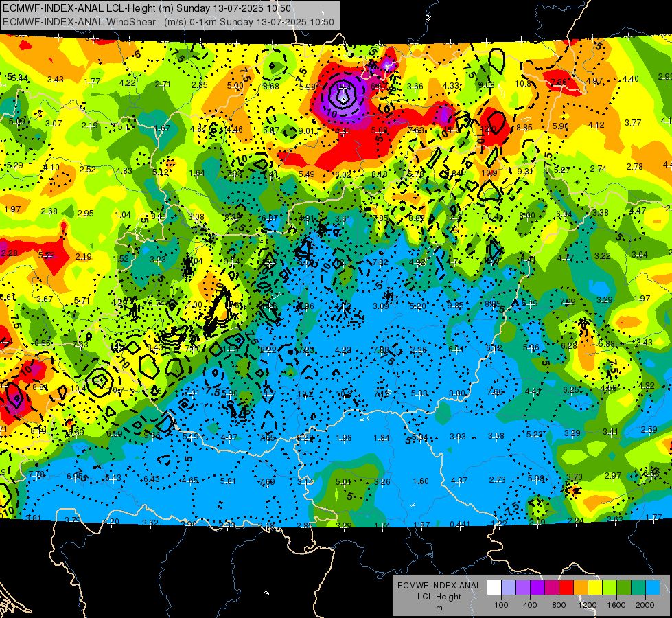Click the legend unit label m
The image size is (672, 618).
coord(439,608)
